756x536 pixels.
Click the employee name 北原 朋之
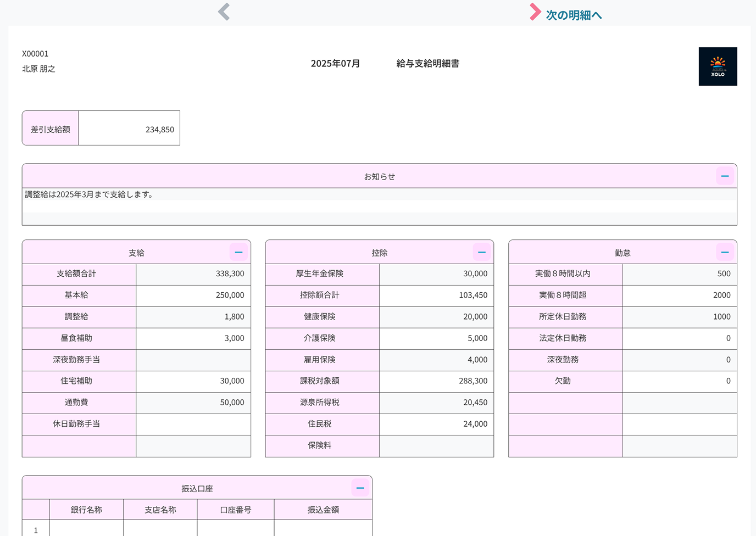pyautogui.click(x=38, y=69)
